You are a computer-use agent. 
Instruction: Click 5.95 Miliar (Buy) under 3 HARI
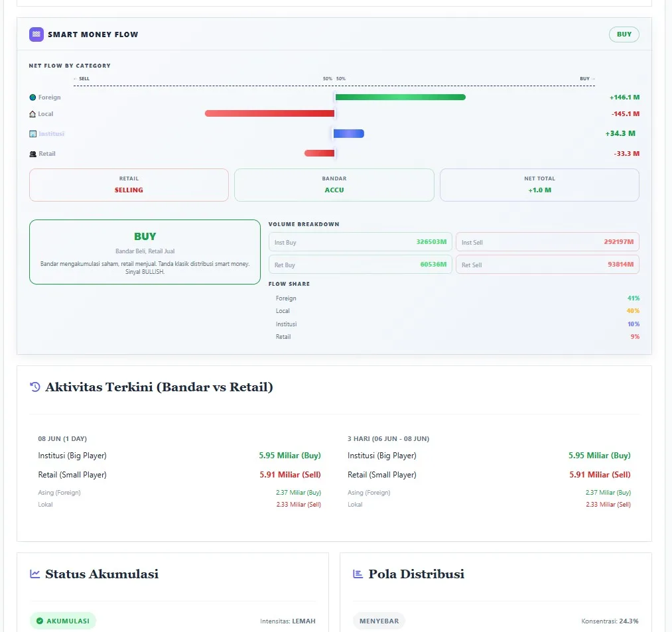(x=600, y=456)
